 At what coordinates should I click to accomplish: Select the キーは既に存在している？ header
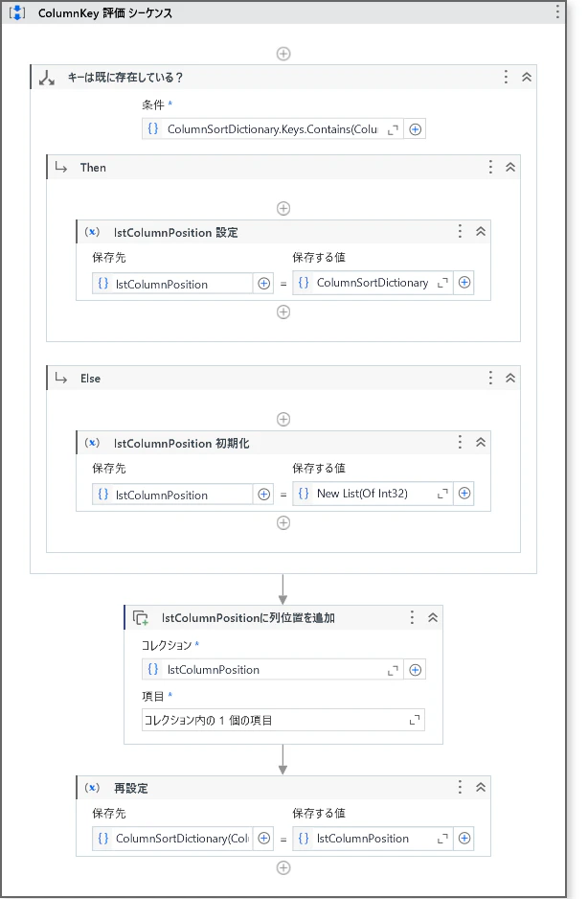(x=124, y=78)
